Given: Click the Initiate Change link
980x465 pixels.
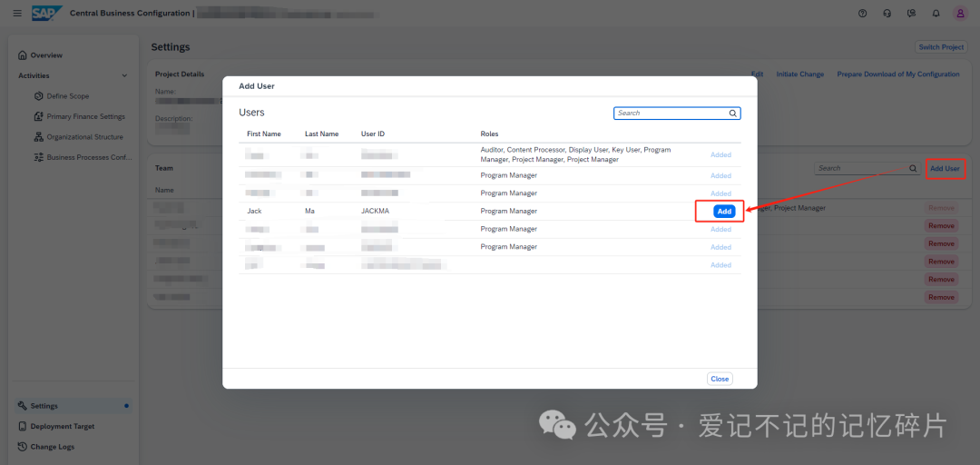Looking at the screenshot, I should pyautogui.click(x=800, y=74).
